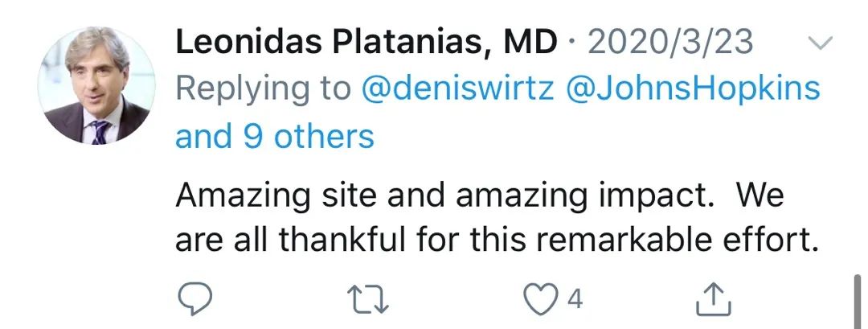The width and height of the screenshot is (868, 329).
Task: Click the "MD" suffix after the name
Action: [530, 43]
